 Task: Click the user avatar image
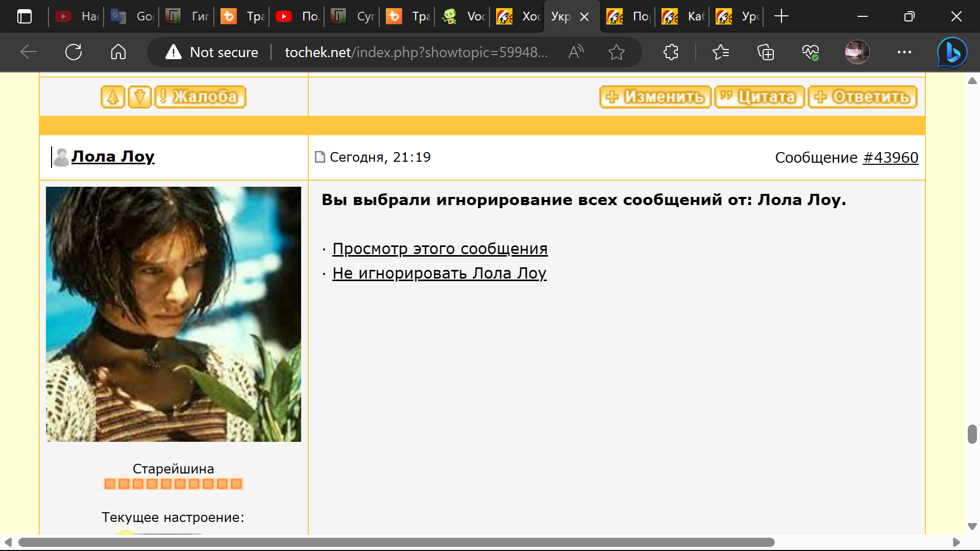[x=174, y=314]
